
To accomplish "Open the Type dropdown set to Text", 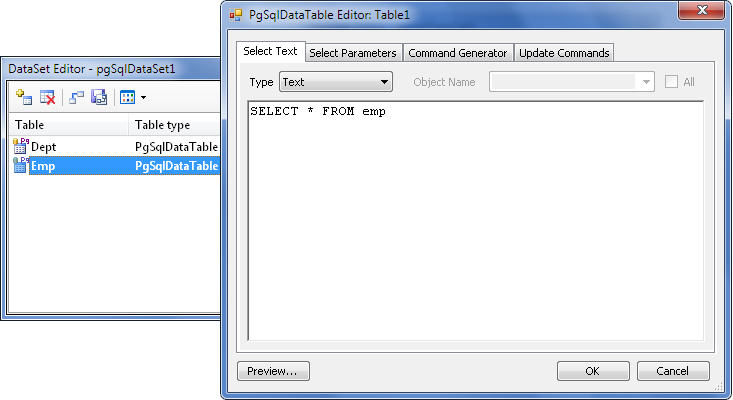I will tap(335, 82).
